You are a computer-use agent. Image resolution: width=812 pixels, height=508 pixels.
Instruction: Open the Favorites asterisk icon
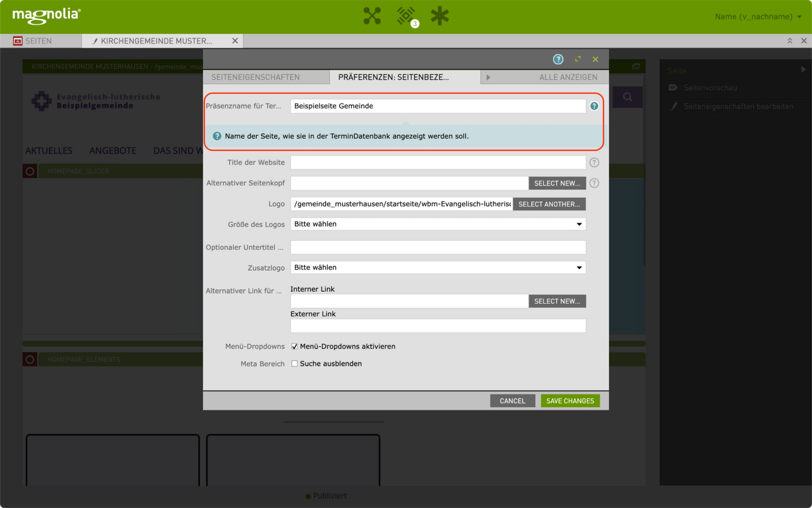(x=439, y=16)
